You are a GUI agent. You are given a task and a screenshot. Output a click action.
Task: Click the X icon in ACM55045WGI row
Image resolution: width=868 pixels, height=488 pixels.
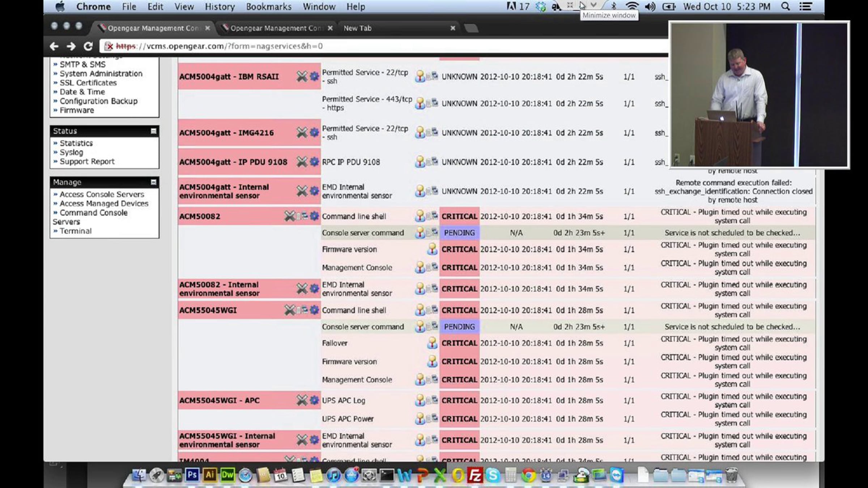tap(289, 310)
